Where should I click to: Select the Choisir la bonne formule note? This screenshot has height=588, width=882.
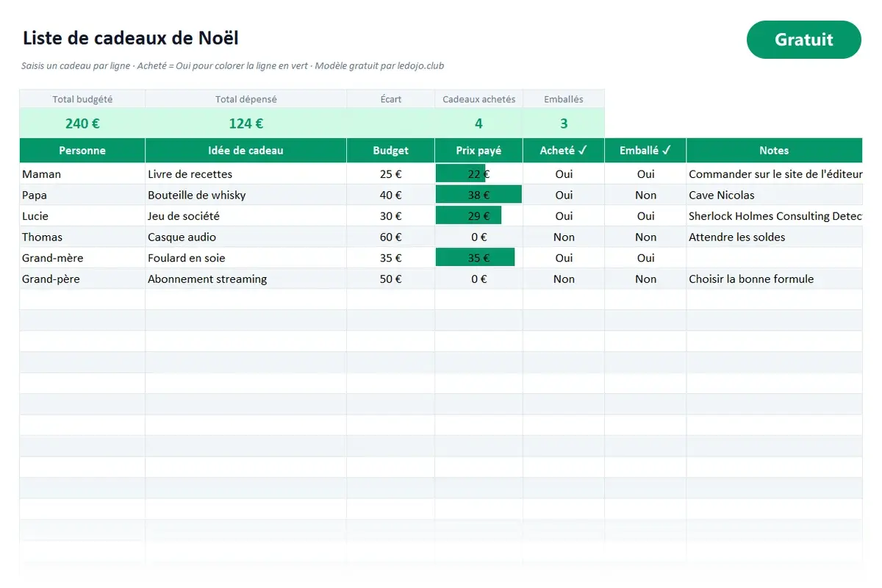coord(774,279)
